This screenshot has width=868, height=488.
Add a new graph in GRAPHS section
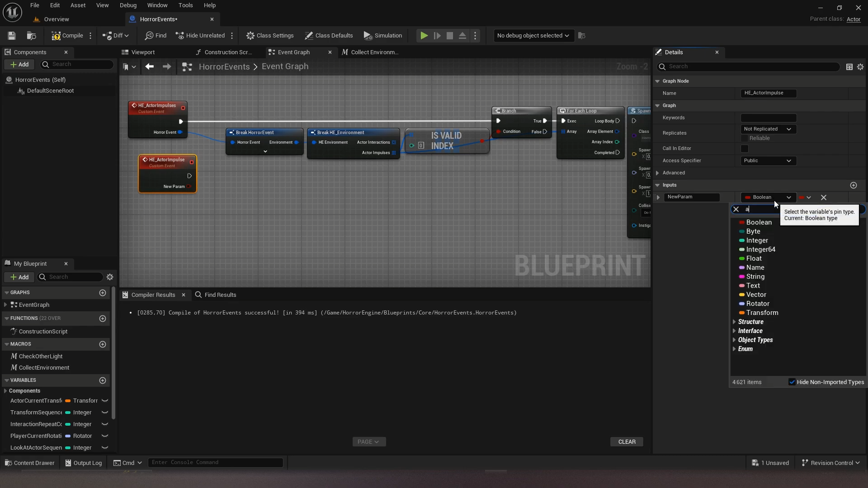click(103, 293)
